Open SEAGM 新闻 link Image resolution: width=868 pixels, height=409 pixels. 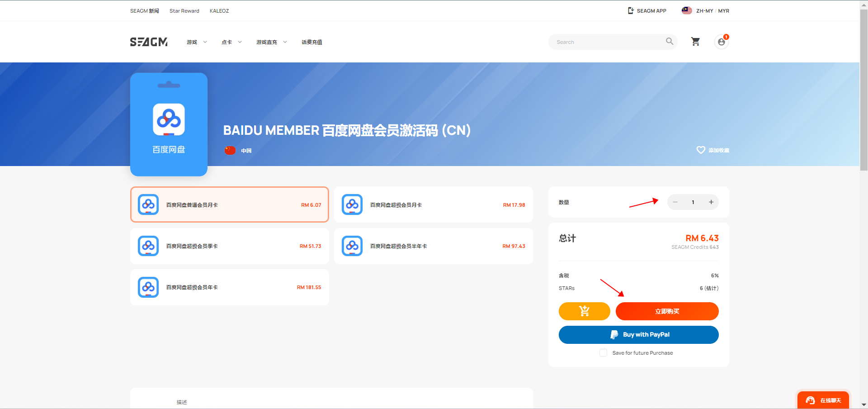[x=145, y=11]
